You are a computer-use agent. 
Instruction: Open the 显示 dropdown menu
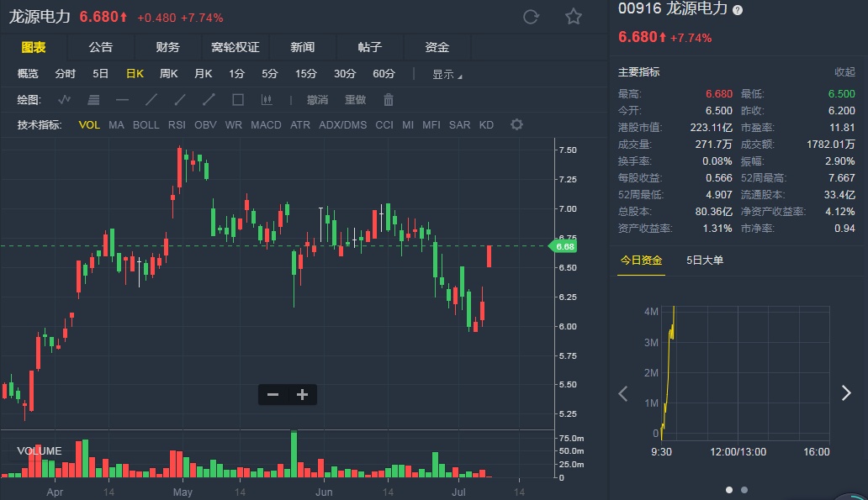tap(447, 74)
